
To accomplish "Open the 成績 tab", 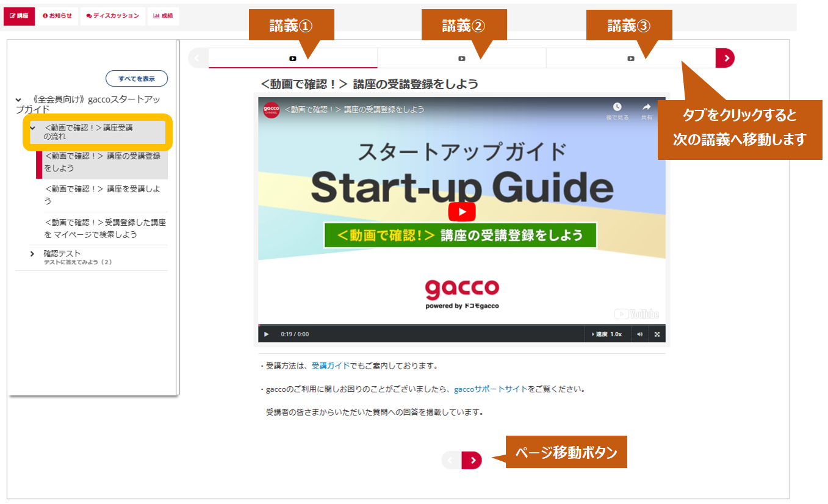I will (x=163, y=16).
